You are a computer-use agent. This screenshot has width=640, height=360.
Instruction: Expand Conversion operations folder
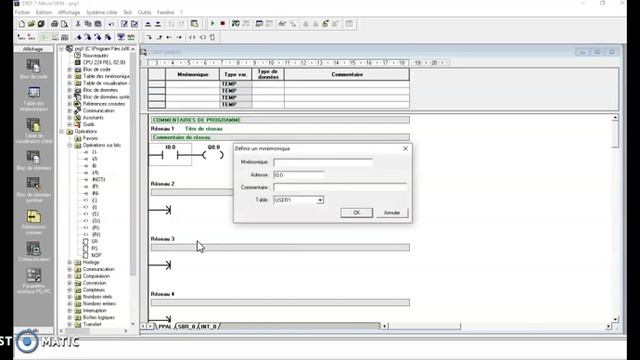[70, 283]
